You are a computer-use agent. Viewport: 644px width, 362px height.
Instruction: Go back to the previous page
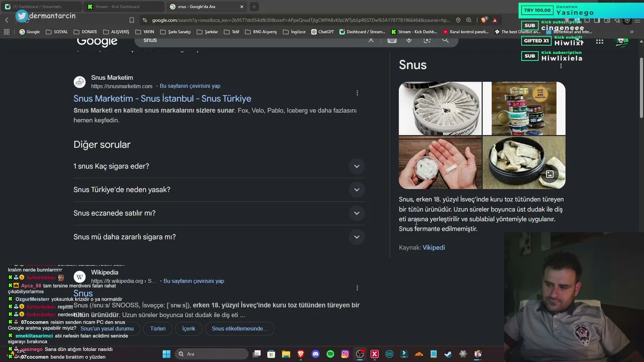(x=7, y=20)
